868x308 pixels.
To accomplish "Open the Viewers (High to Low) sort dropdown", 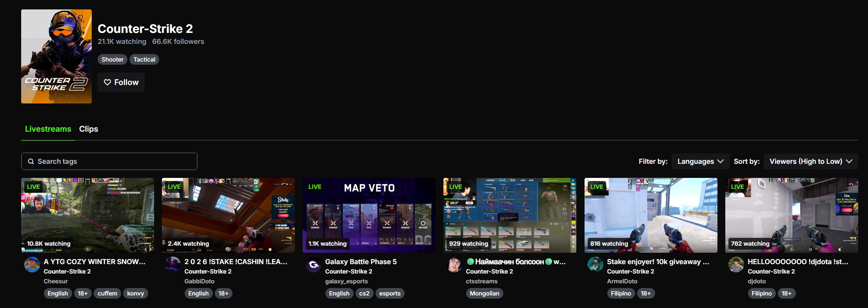I will pyautogui.click(x=811, y=161).
